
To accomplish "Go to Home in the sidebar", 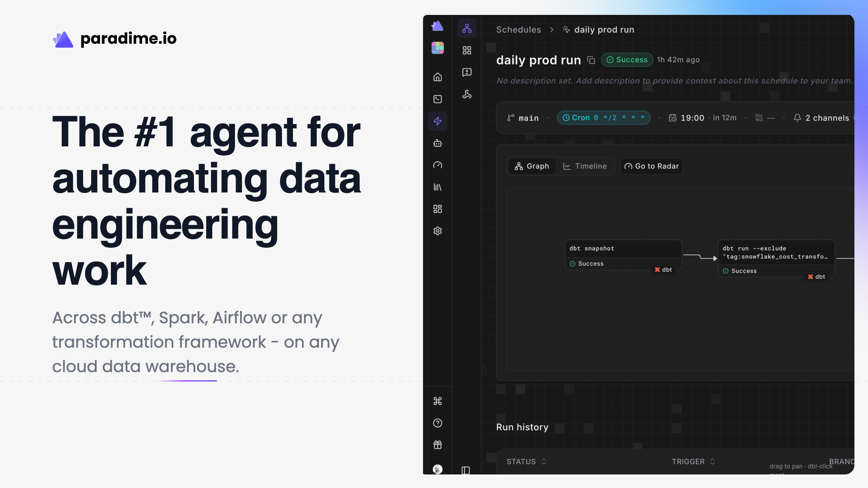I will click(x=437, y=77).
